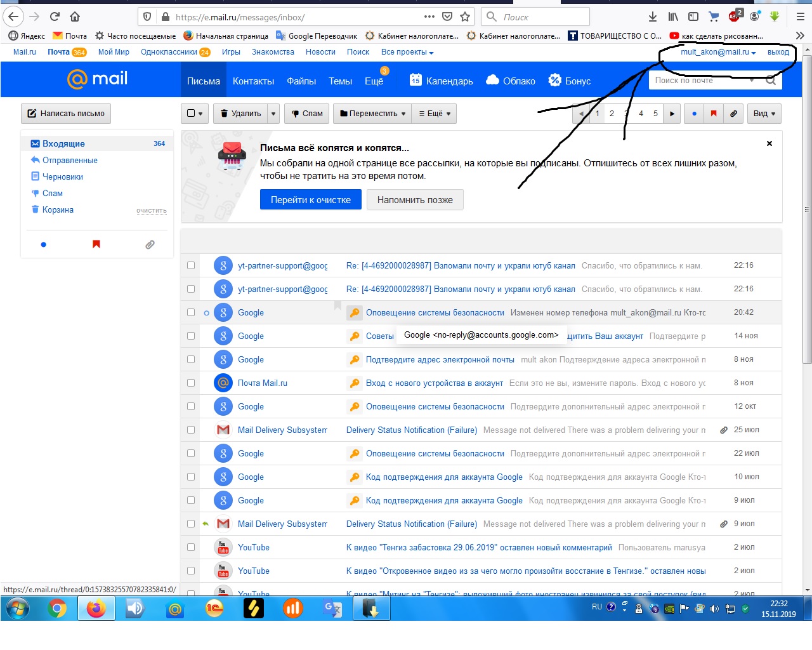Viewport: 812px width, 650px height.
Task: Open mult_akon@mail.ru account dropdown
Action: (718, 52)
